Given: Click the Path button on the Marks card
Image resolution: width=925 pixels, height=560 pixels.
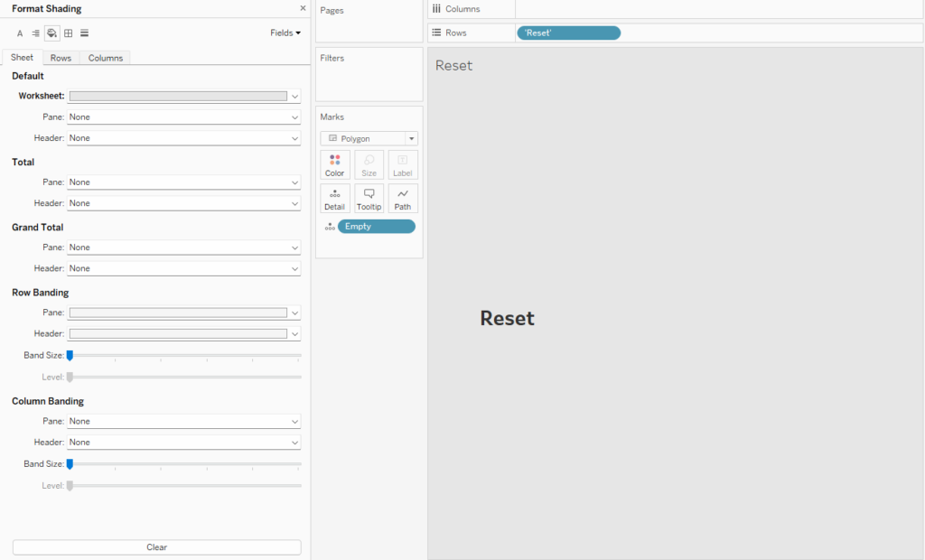Looking at the screenshot, I should click(x=402, y=198).
